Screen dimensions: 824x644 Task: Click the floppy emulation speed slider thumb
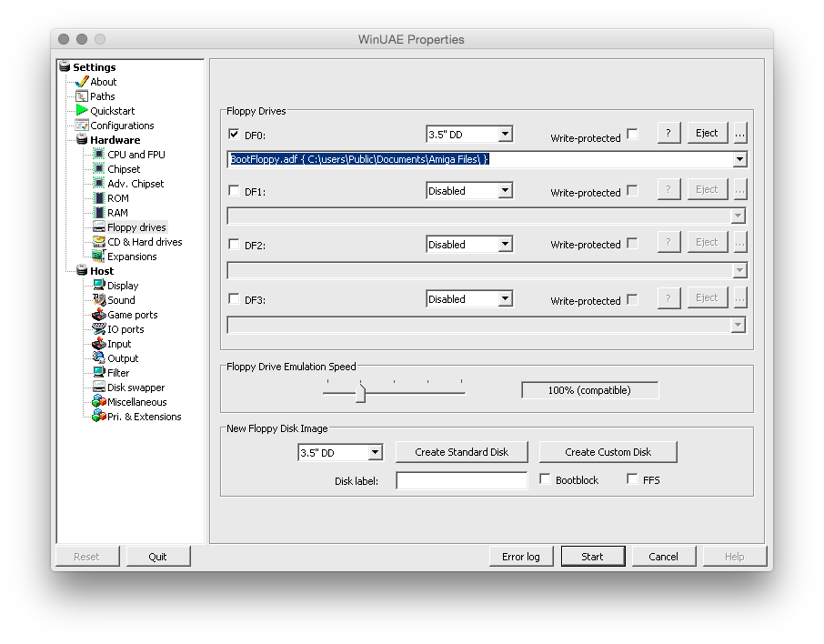(360, 393)
